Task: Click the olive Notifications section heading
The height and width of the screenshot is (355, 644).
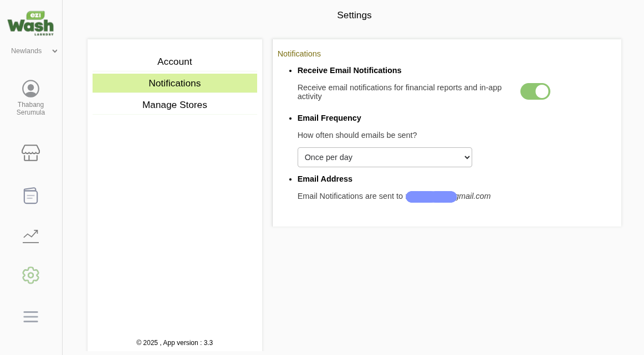Action: (299, 54)
